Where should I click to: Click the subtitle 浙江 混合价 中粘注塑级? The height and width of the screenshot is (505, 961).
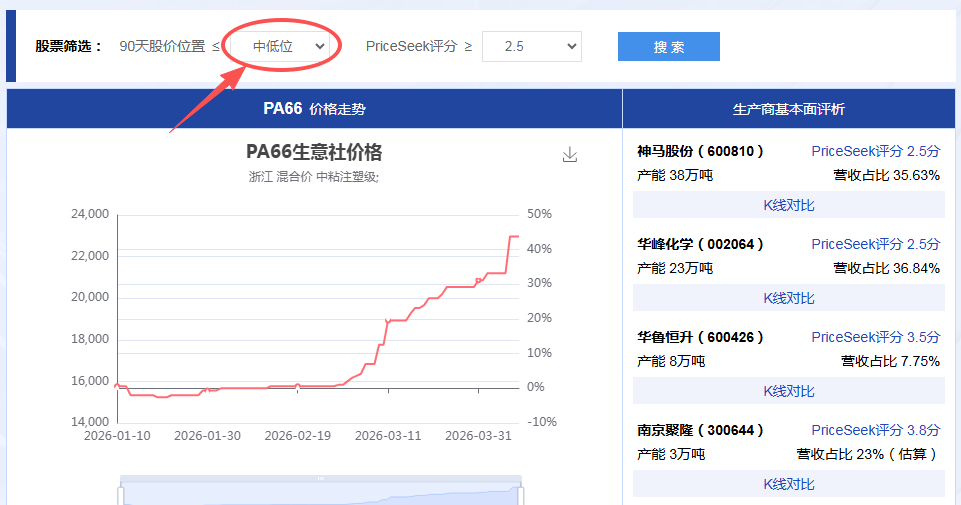(314, 177)
